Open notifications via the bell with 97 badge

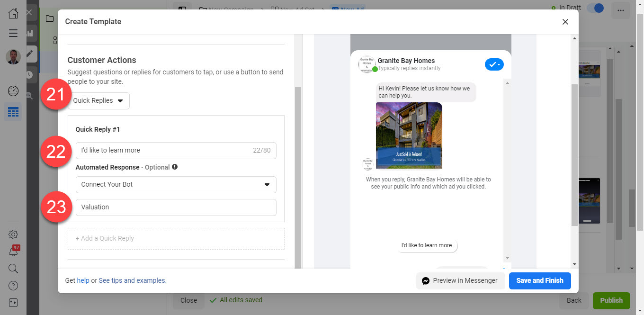click(13, 251)
